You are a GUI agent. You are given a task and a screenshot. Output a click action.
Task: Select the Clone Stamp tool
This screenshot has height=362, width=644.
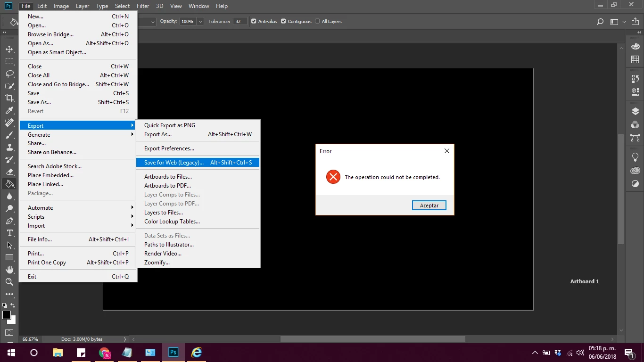coord(9,147)
